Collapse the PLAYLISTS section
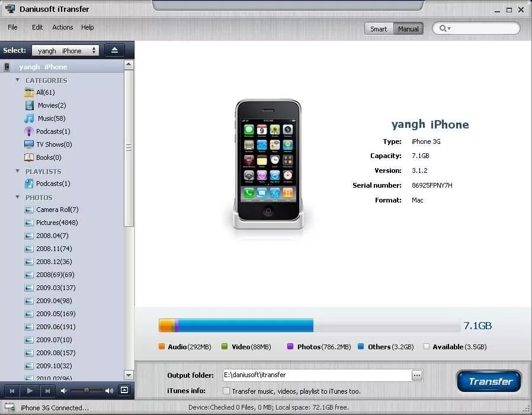The width and height of the screenshot is (532, 415). pos(17,171)
